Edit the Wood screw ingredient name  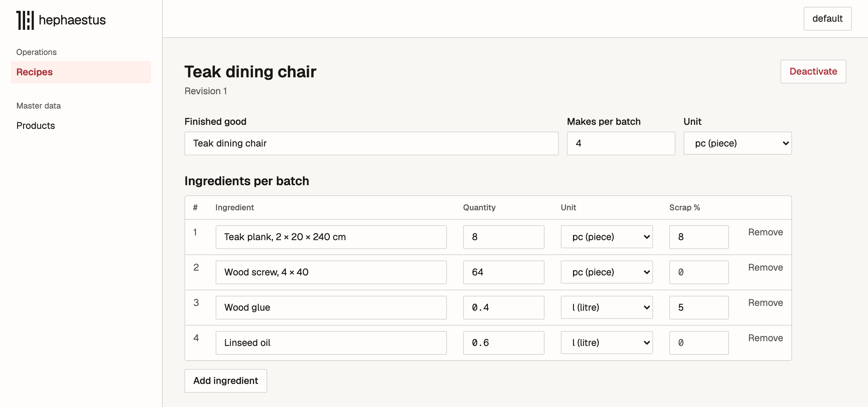tap(331, 272)
